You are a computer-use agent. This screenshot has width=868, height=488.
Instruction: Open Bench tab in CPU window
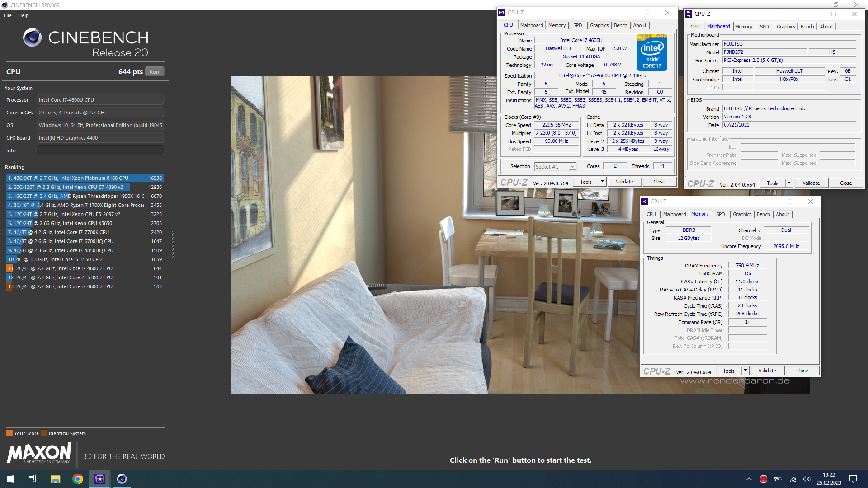pos(621,25)
